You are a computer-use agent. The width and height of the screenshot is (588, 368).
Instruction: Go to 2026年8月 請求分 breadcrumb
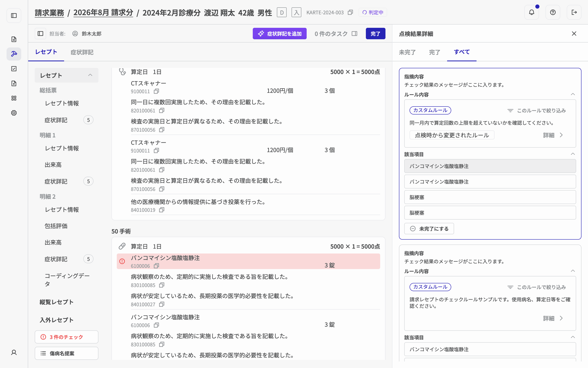[x=103, y=13]
